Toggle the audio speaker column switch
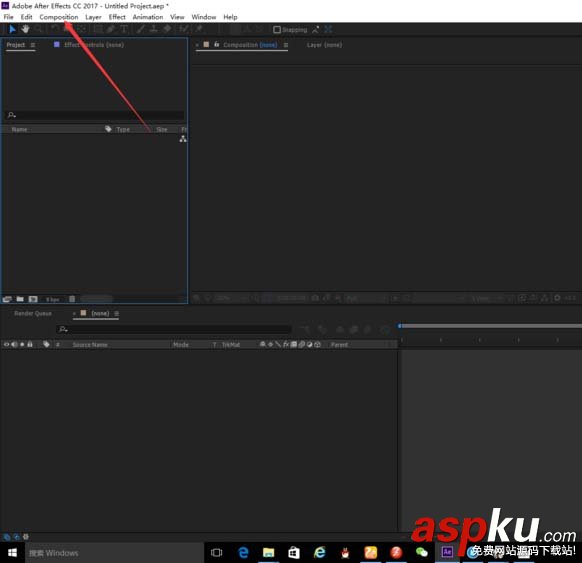This screenshot has height=563, width=582. pos(14,345)
